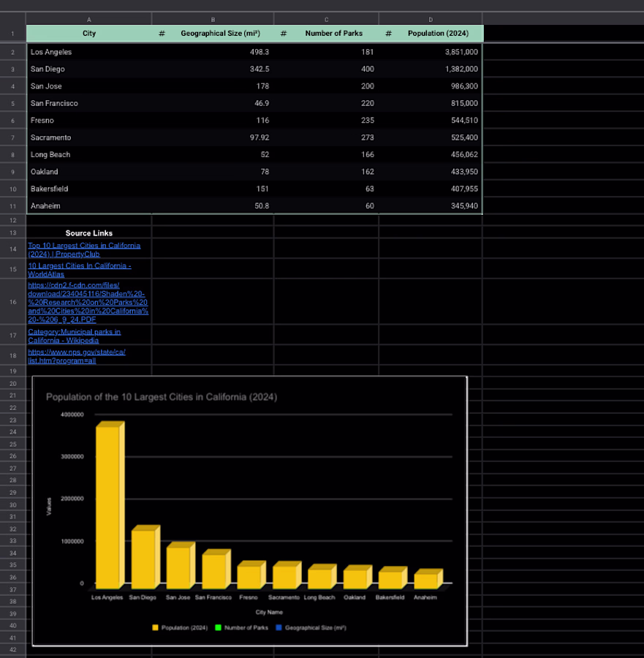644x658 pixels.
Task: Click the San Diego bar in the chart
Action: 145,557
